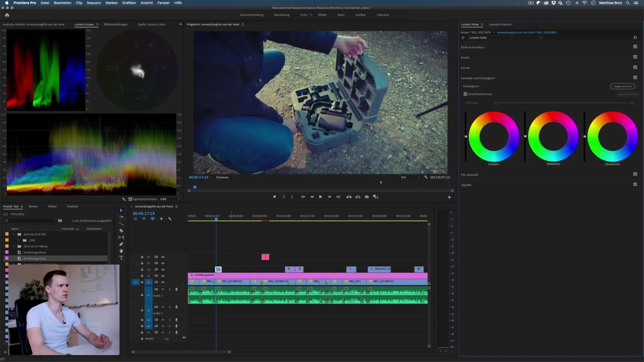Lock the V3 track
Viewport: 644px width, 362px height.
[x=142, y=269]
